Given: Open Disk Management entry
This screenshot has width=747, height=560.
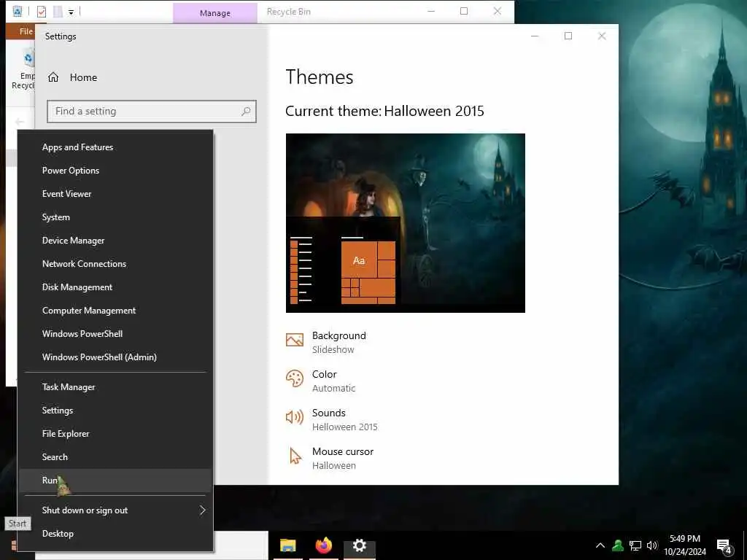Looking at the screenshot, I should pyautogui.click(x=115, y=287).
